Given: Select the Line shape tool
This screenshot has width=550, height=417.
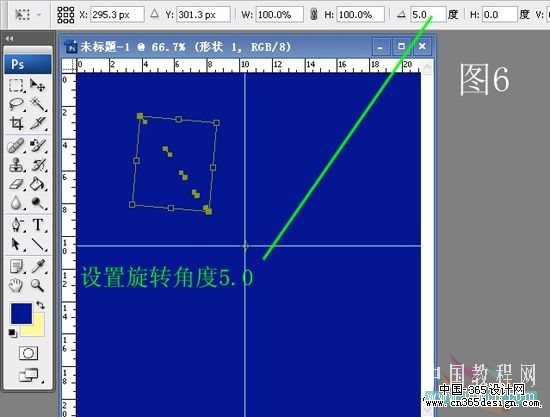Looking at the screenshot, I should tap(38, 244).
